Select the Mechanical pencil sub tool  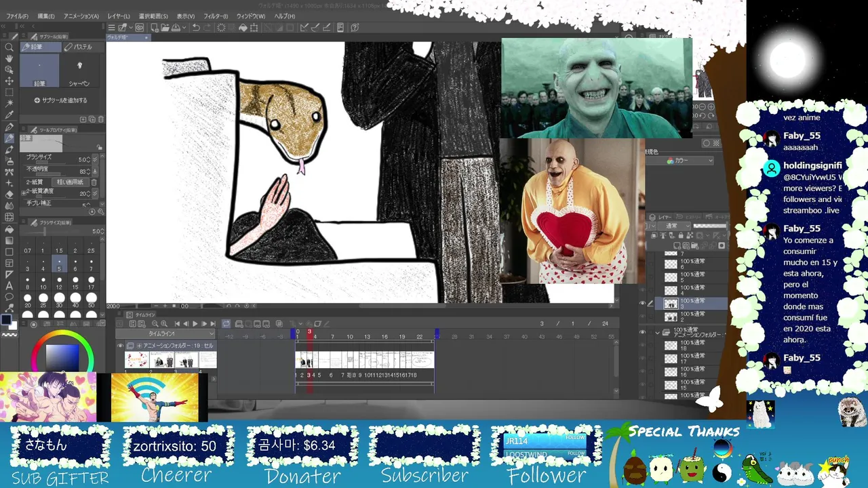pos(79,71)
